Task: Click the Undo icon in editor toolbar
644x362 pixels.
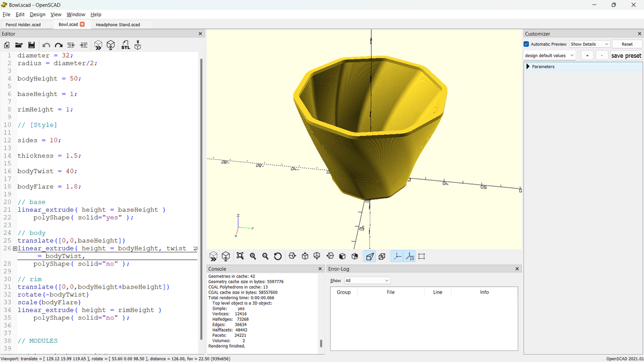Action: (46, 45)
